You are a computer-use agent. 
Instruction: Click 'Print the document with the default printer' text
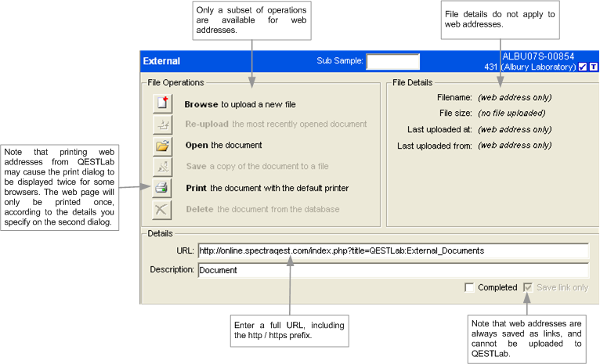click(x=266, y=188)
